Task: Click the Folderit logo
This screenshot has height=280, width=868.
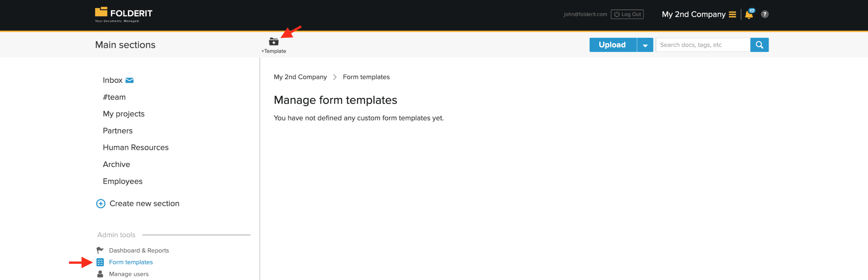Action: click(x=123, y=14)
